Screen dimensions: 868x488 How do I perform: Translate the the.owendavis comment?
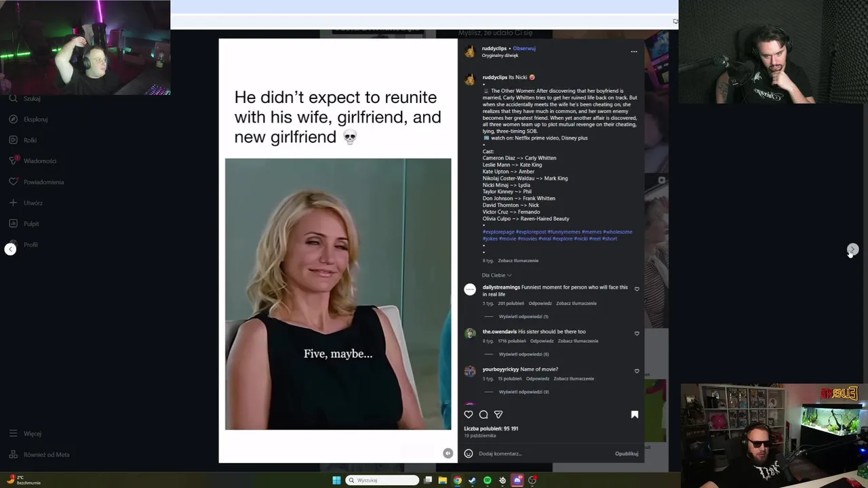click(578, 341)
